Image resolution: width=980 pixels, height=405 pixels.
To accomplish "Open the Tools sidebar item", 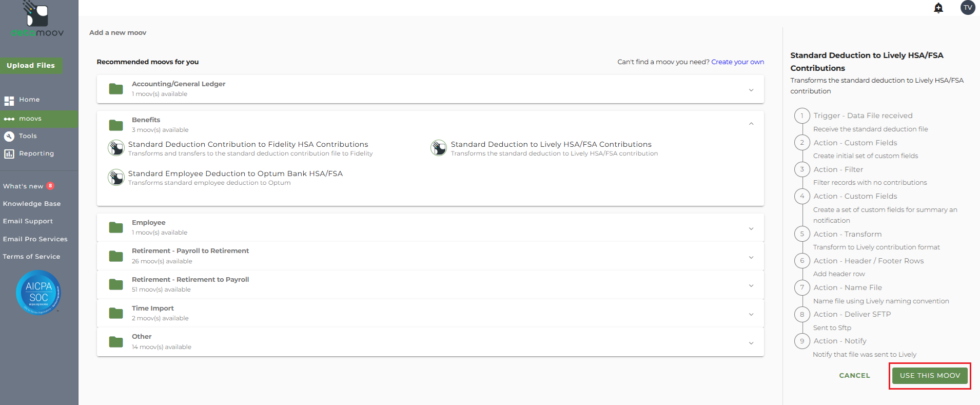I will pos(28,136).
